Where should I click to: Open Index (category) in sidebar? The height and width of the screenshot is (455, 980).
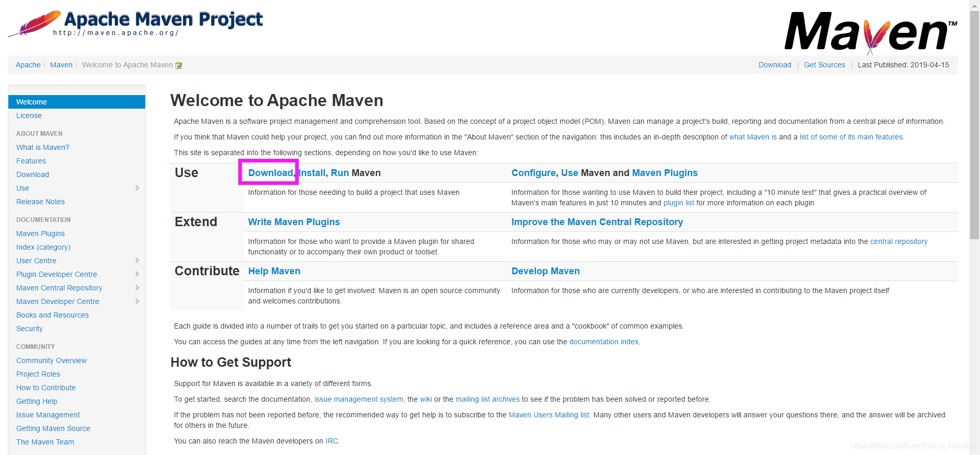(x=43, y=247)
